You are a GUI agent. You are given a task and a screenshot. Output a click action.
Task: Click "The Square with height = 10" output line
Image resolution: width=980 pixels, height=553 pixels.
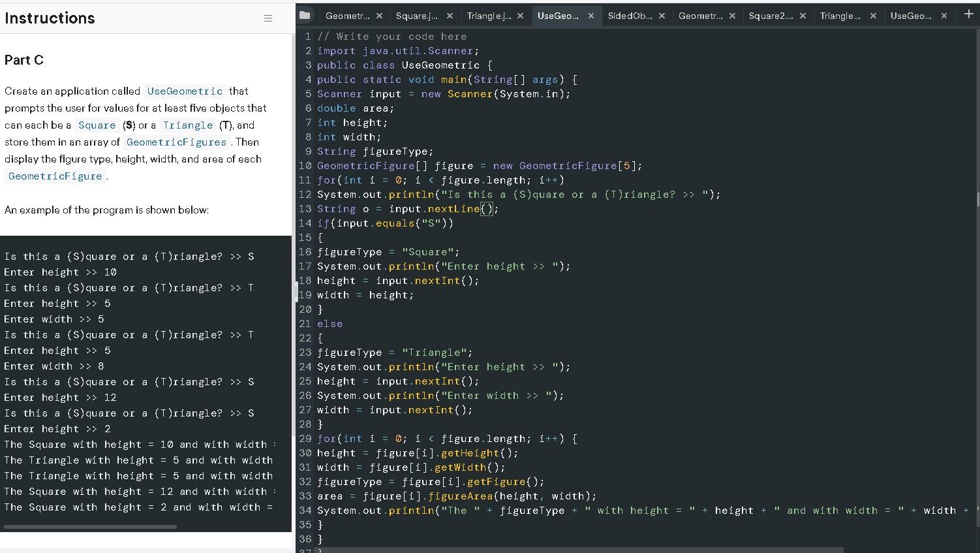click(x=140, y=445)
